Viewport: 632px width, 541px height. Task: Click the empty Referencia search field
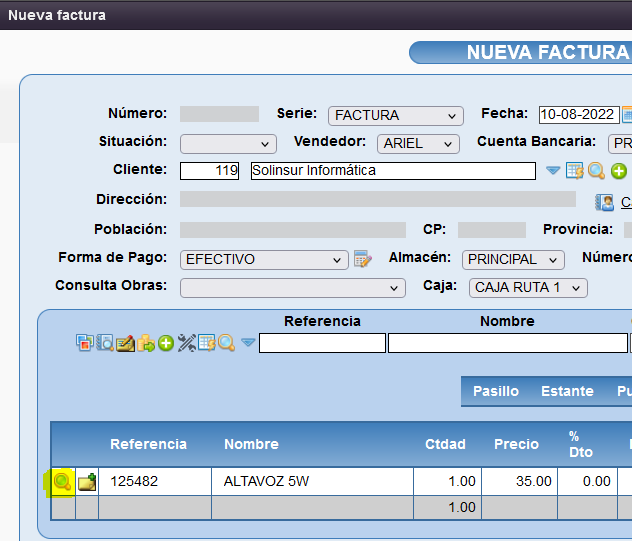[322, 343]
